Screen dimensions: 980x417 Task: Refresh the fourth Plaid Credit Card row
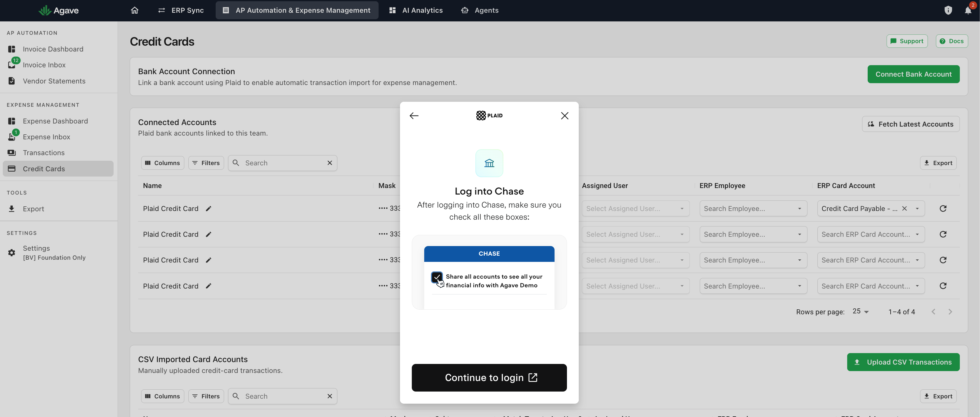click(x=943, y=286)
